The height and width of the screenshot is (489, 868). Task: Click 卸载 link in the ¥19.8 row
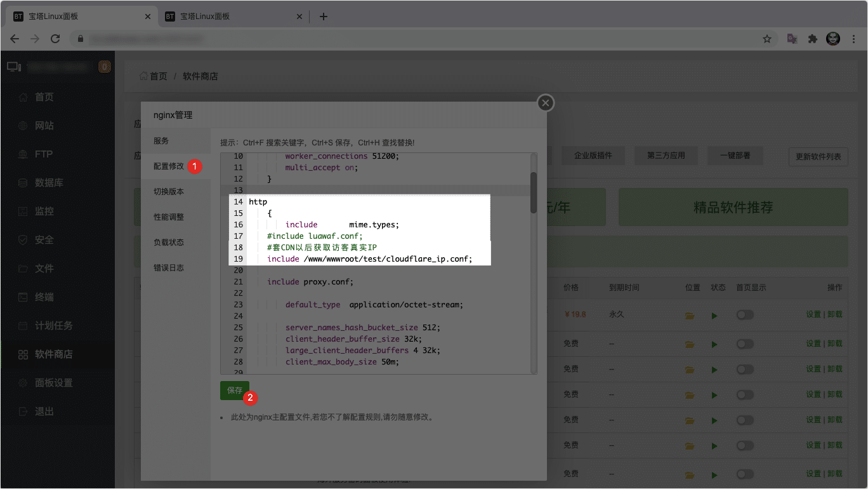(x=835, y=315)
